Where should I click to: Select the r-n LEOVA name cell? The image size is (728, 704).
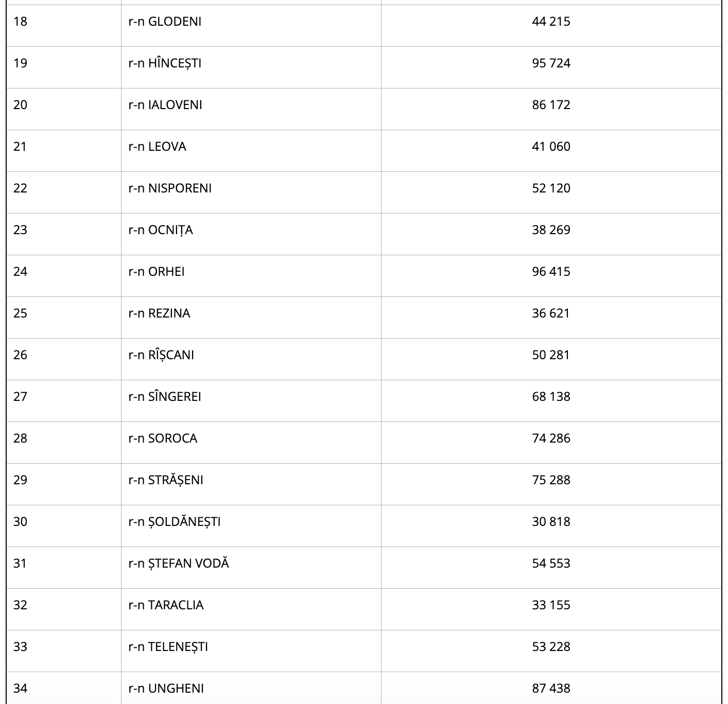pos(157,147)
